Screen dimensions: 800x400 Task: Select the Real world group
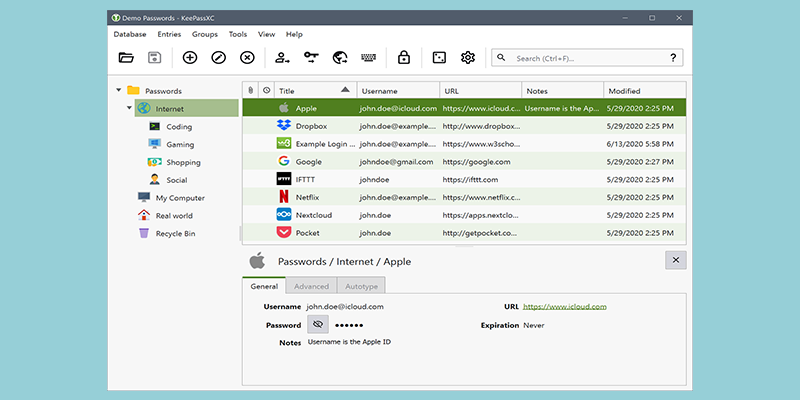pyautogui.click(x=174, y=216)
